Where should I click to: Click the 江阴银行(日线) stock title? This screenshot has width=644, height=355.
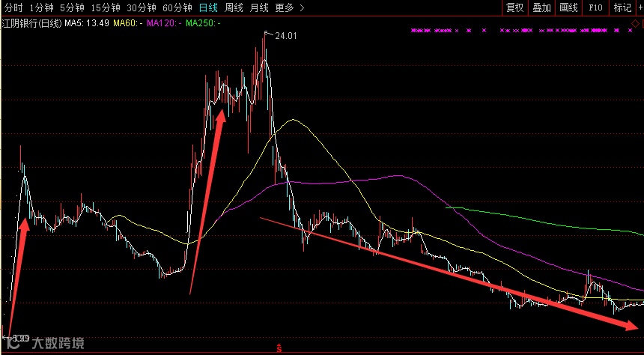pos(32,23)
